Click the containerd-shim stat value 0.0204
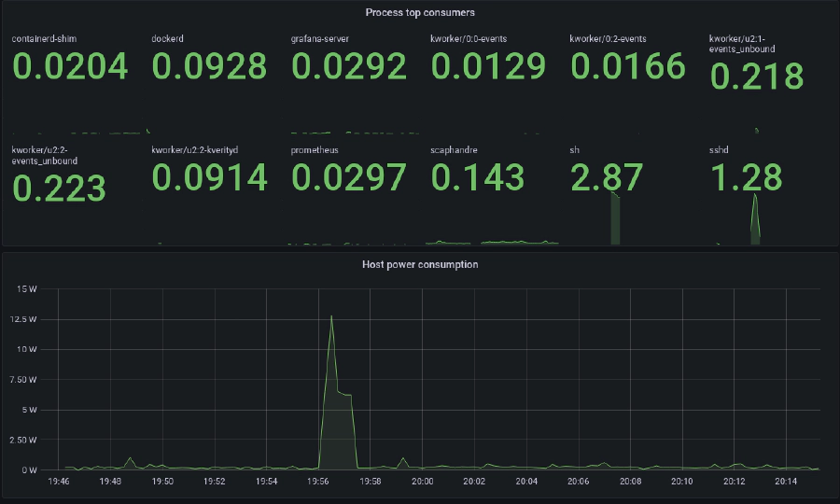This screenshot has height=504, width=840. tap(70, 66)
